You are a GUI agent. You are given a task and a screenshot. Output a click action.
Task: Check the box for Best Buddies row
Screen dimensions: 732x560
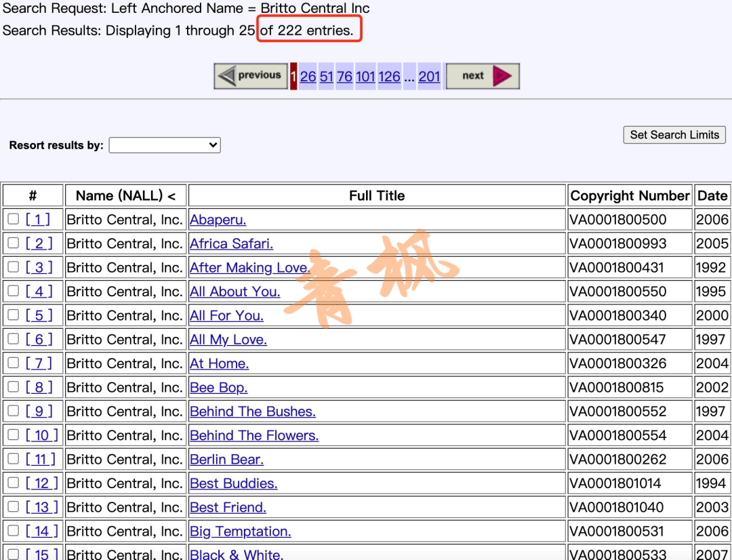click(13, 482)
